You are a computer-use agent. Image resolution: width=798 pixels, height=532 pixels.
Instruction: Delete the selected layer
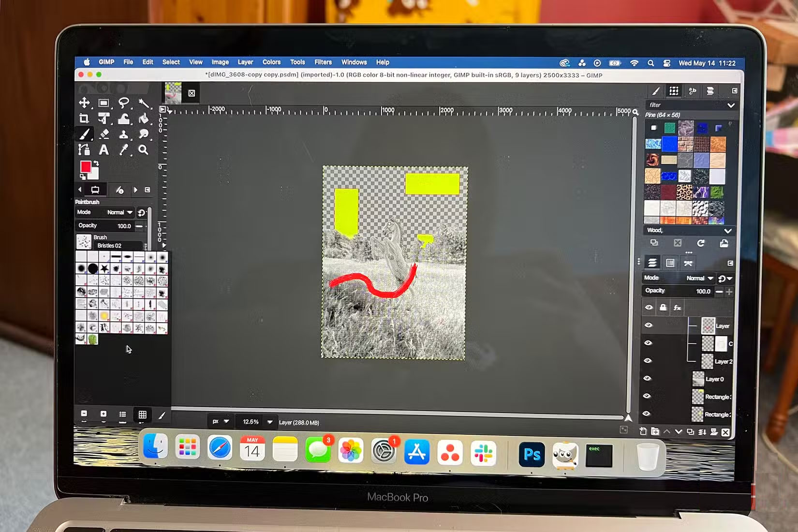(725, 432)
